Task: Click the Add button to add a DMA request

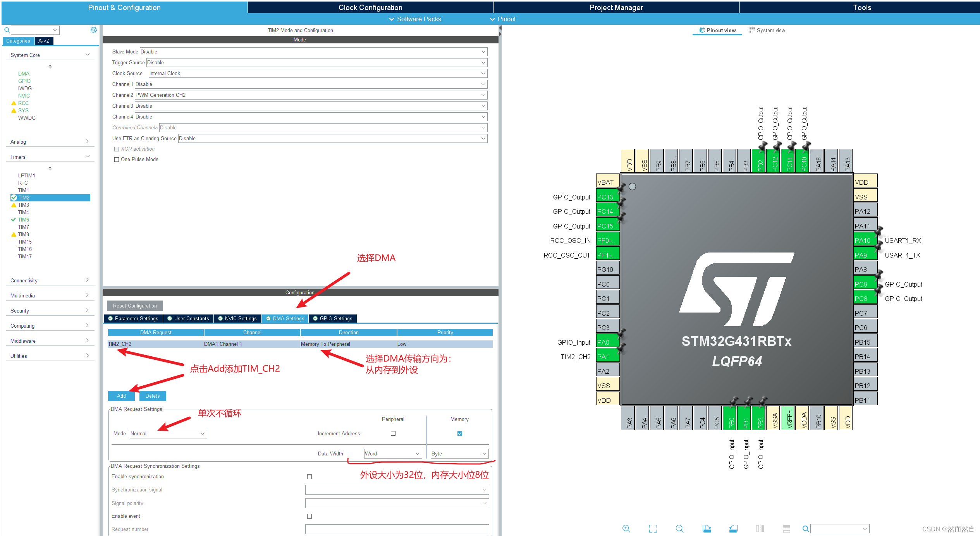Action: (x=121, y=396)
